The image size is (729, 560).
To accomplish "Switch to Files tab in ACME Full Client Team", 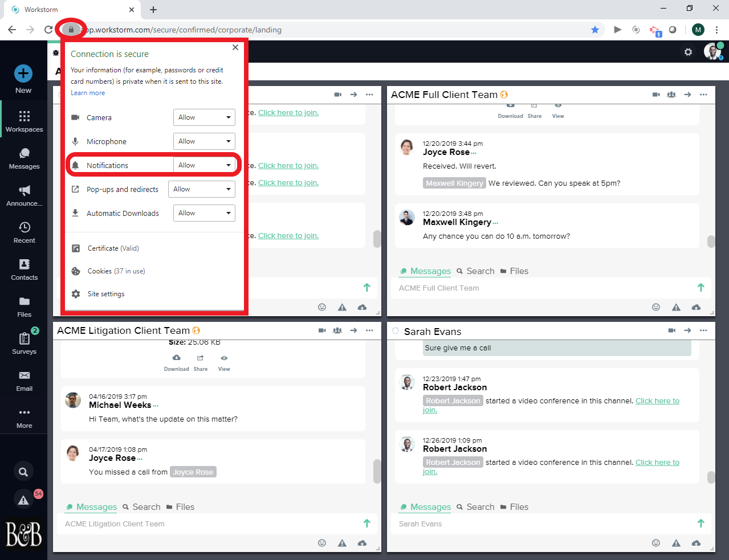I will [514, 271].
